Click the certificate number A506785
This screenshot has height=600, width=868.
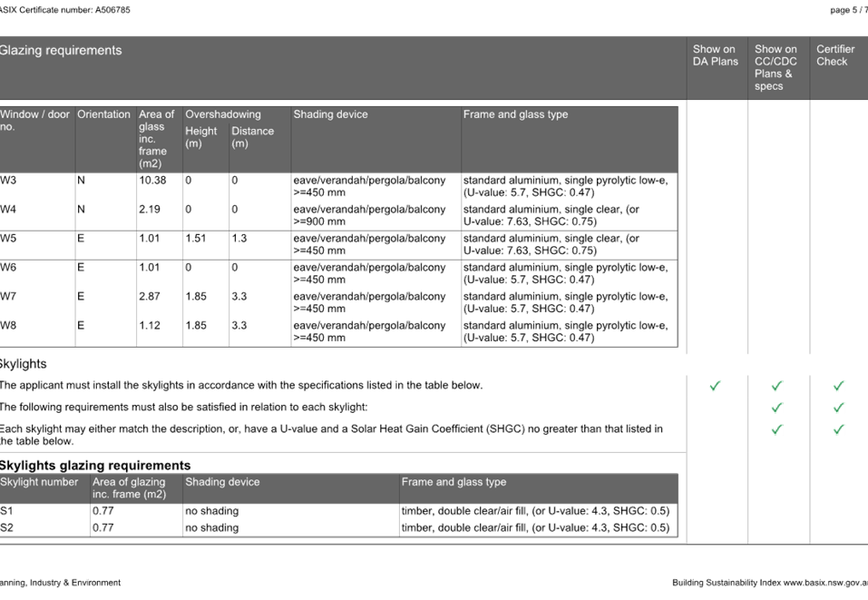112,10
